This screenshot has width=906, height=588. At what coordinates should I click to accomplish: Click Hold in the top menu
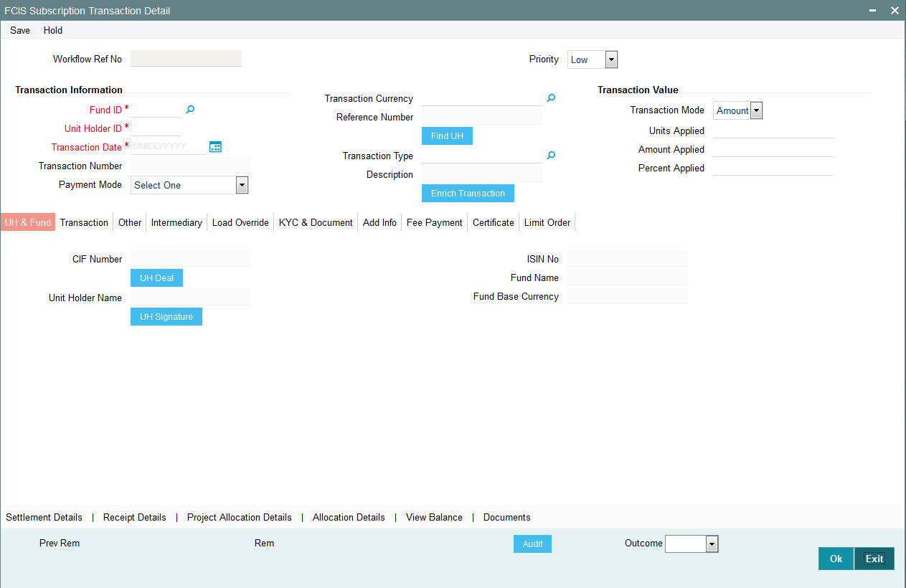pos(53,30)
